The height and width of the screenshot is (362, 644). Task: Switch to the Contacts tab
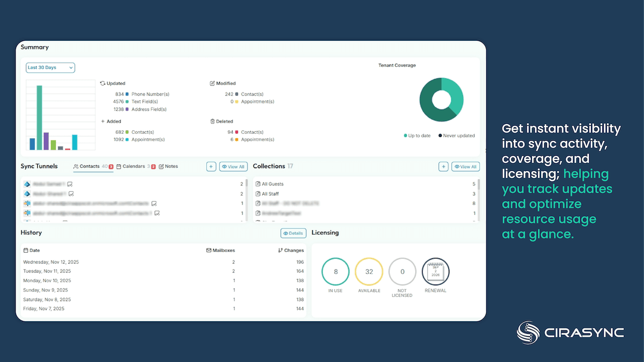click(93, 166)
